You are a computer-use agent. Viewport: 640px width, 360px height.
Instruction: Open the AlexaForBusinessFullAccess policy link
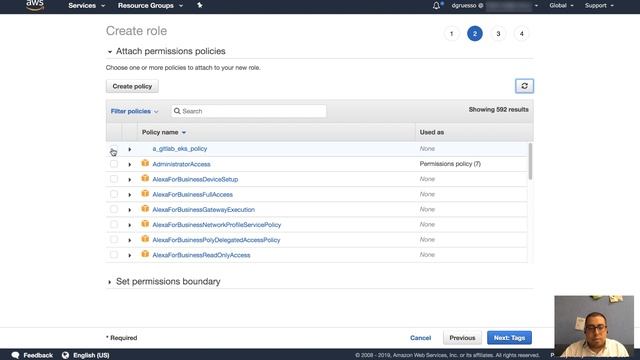click(192, 194)
